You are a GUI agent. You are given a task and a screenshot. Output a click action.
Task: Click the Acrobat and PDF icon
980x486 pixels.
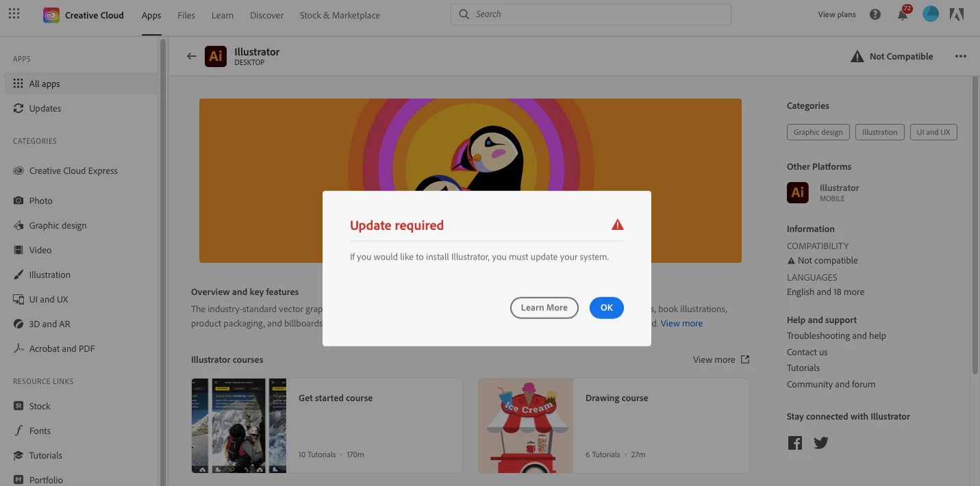click(x=18, y=348)
